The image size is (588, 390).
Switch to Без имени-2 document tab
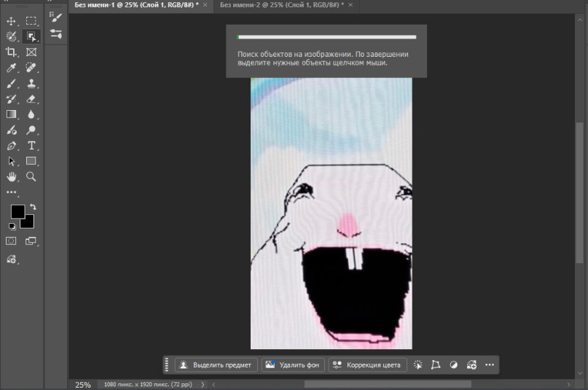click(282, 5)
